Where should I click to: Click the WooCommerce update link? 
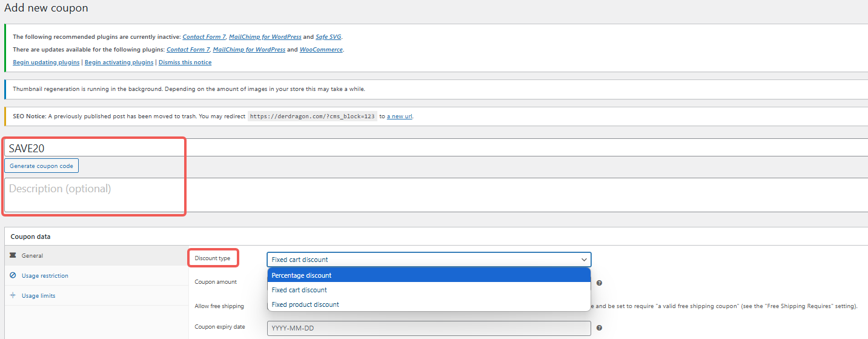click(321, 50)
